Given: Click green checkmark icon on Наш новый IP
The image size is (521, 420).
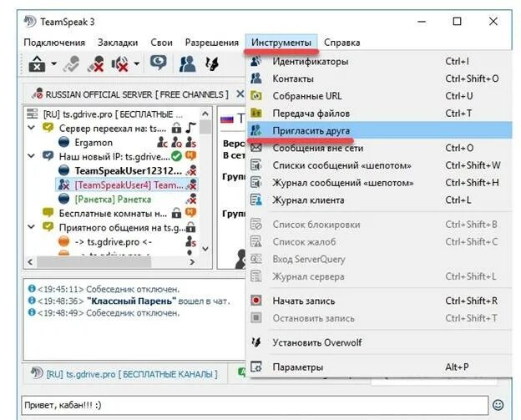Looking at the screenshot, I should pyautogui.click(x=176, y=156).
